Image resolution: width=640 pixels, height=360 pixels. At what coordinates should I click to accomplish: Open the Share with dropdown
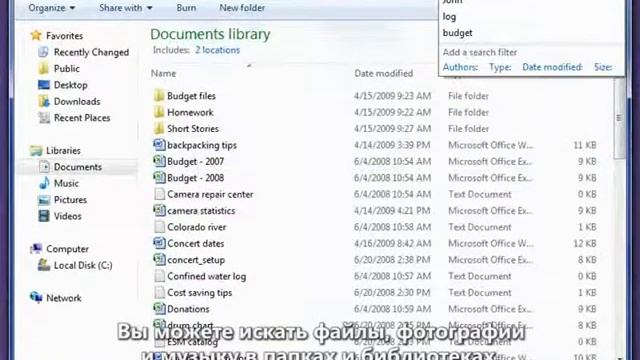pyautogui.click(x=125, y=8)
